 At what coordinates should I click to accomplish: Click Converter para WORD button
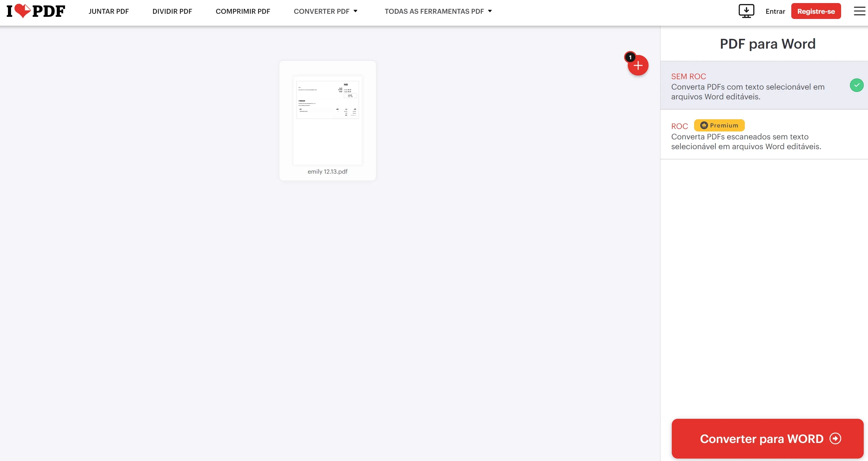(767, 439)
